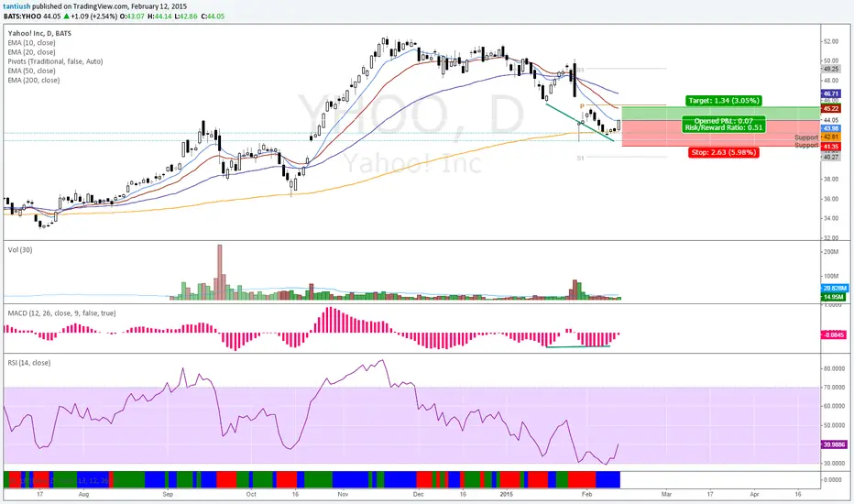Screen dimensions: 854x504
Task: Click the Nov label on time axis
Action: click(x=343, y=494)
